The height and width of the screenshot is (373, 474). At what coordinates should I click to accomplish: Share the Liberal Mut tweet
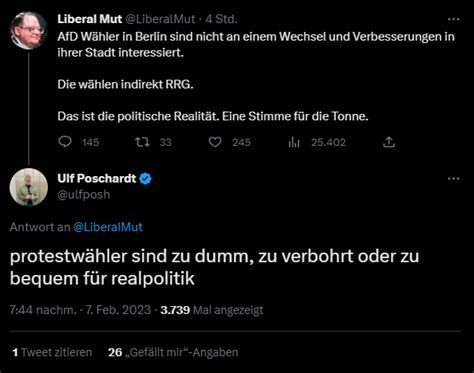(389, 142)
